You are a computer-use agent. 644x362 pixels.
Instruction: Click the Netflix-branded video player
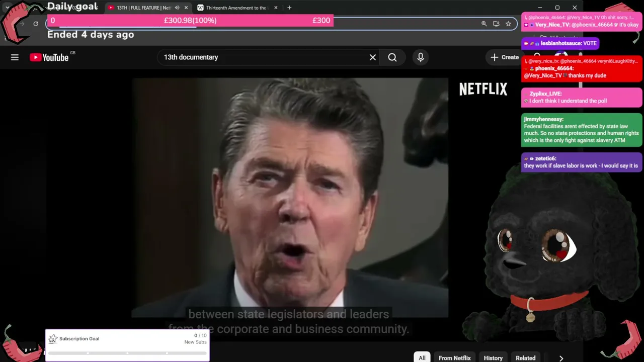click(x=290, y=198)
